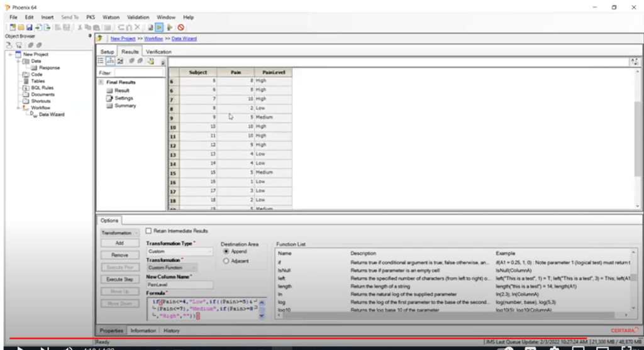Open the Transformation Type Custom dropdown
This screenshot has height=350, width=644.
179,251
